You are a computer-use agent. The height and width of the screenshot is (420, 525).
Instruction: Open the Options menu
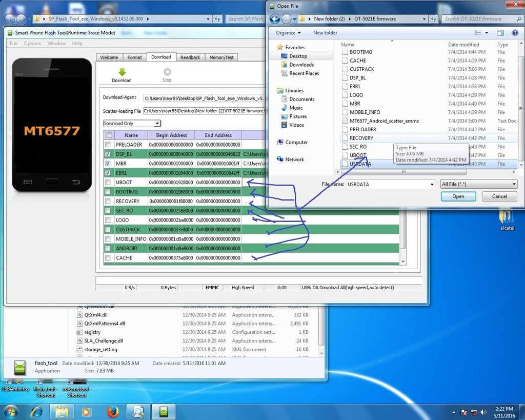(x=32, y=44)
